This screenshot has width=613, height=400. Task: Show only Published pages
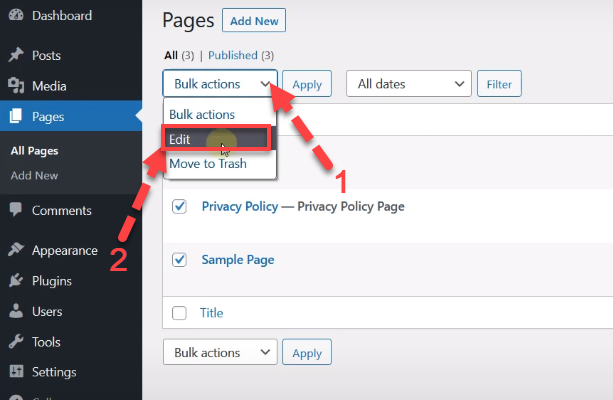[x=233, y=55]
